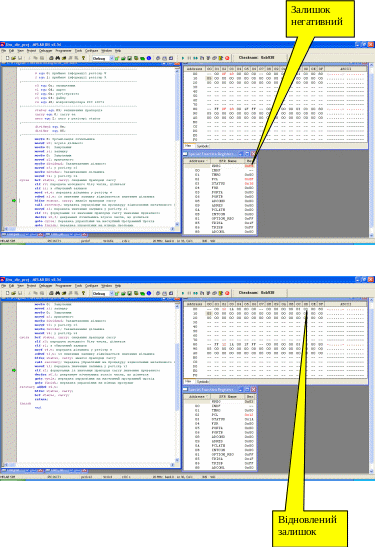Open Configure menu in upper MPLAB window
The width and height of the screenshot is (375, 547).
91,51
